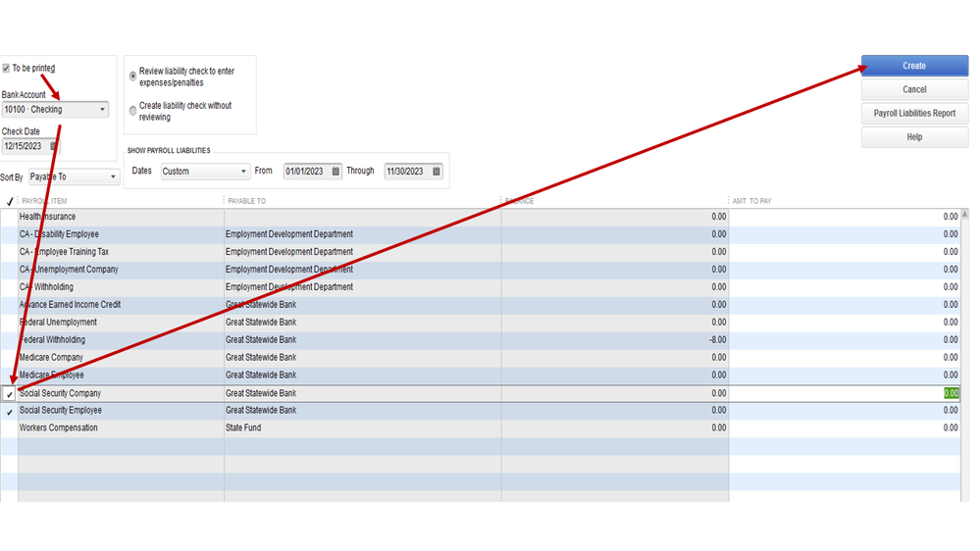Click the Cancel button

pyautogui.click(x=914, y=89)
